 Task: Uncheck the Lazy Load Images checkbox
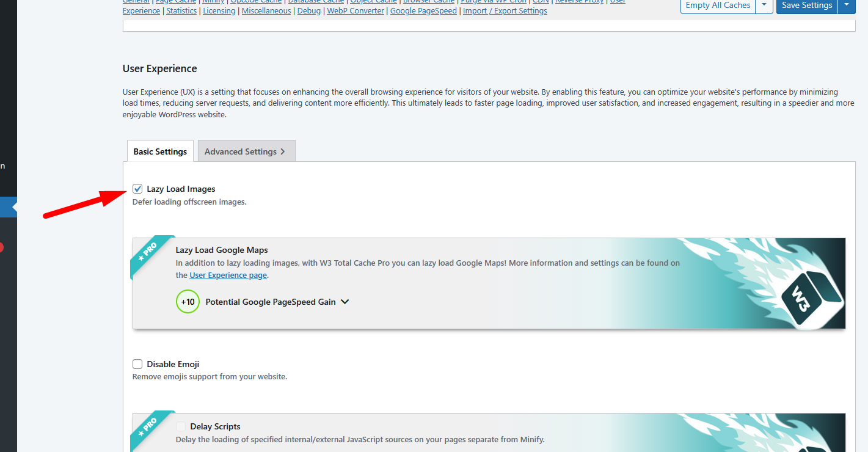coord(137,189)
